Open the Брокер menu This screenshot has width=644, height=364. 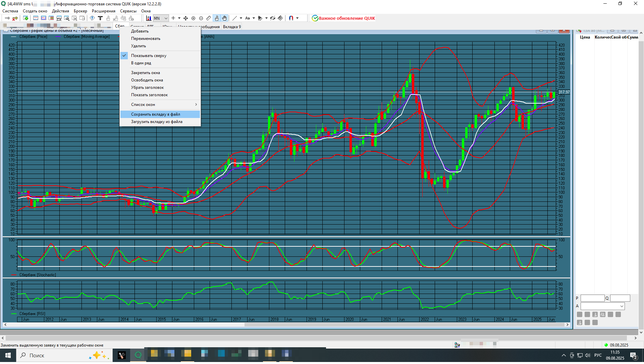point(80,11)
